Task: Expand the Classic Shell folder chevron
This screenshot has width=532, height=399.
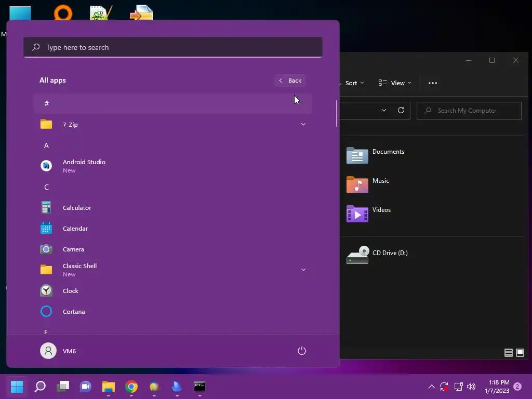Action: click(303, 270)
